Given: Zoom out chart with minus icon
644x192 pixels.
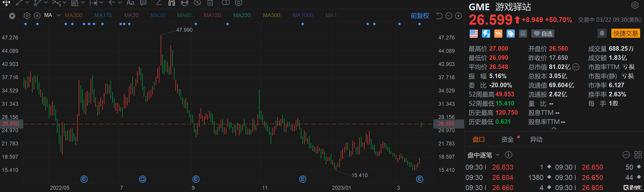Looking at the screenshot, I should coord(449,16).
